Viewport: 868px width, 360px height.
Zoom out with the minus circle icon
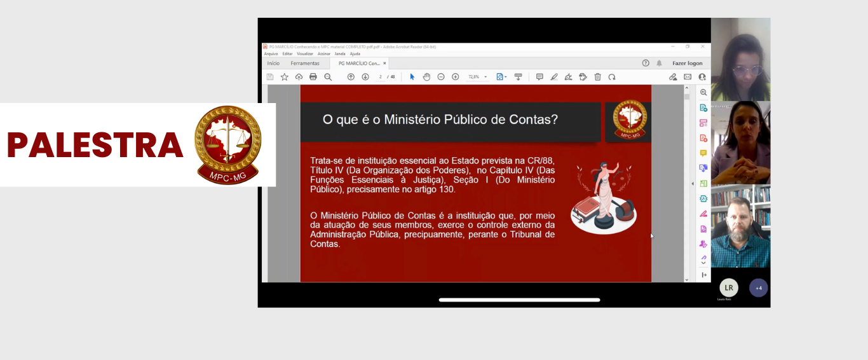tap(441, 77)
